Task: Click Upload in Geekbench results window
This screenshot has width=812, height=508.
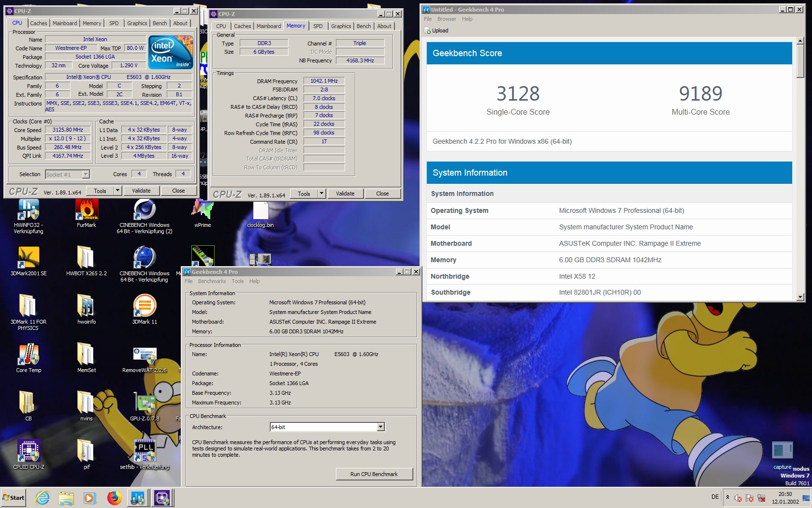Action: click(x=436, y=30)
